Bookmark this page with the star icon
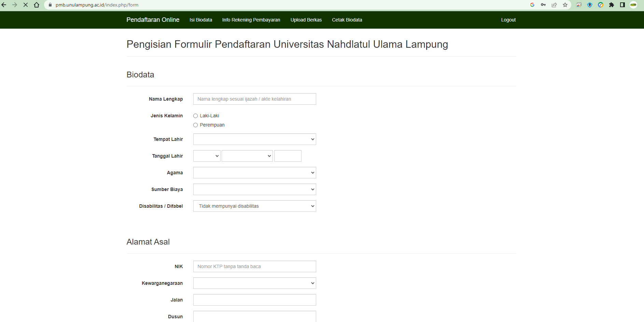Viewport: 644px width, 322px height. tap(565, 5)
